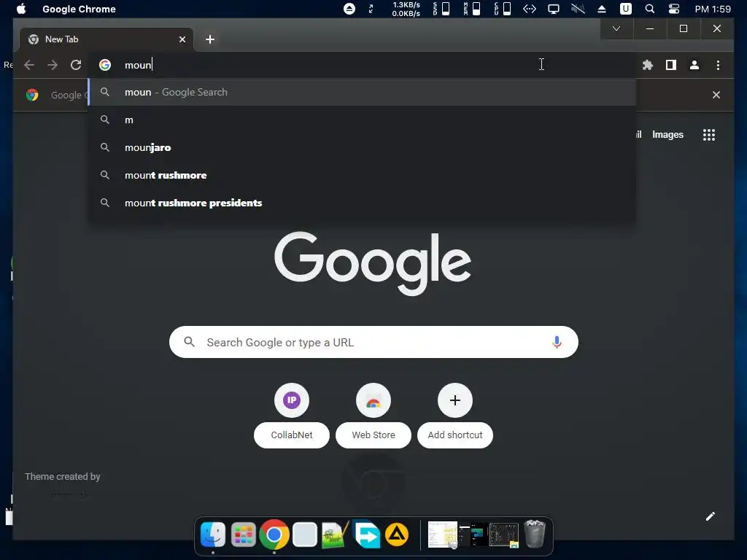Open the Web Store shortcut

click(373, 415)
